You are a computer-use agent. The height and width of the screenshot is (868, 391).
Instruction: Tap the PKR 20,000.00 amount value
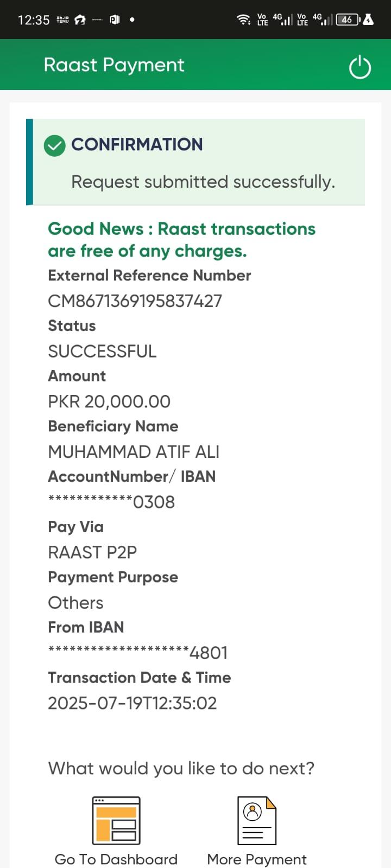click(x=109, y=401)
